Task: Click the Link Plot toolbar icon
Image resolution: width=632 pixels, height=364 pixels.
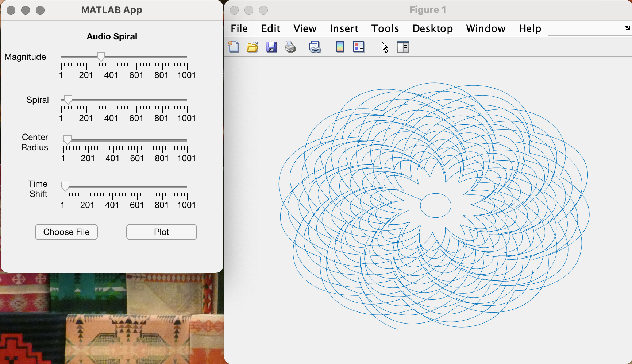Action: click(x=315, y=47)
